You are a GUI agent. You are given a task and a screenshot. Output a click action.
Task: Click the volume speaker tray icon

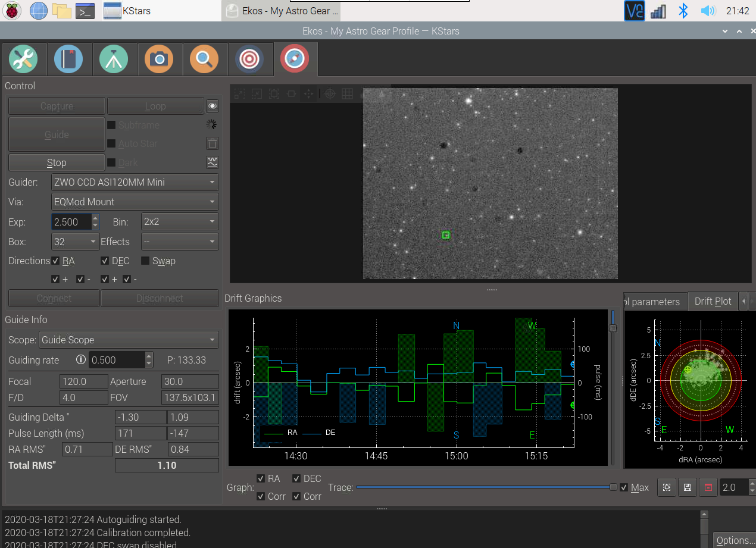pyautogui.click(x=707, y=11)
